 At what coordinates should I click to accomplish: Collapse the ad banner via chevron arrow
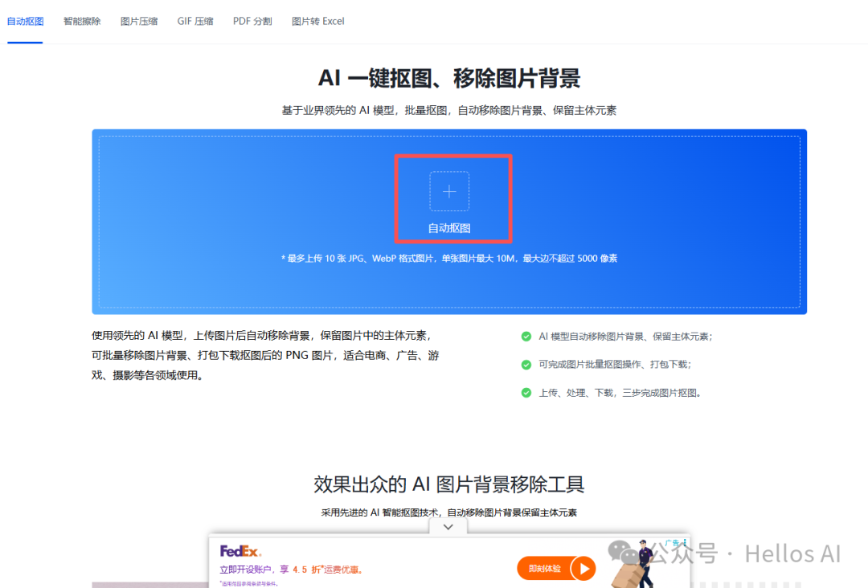448,526
